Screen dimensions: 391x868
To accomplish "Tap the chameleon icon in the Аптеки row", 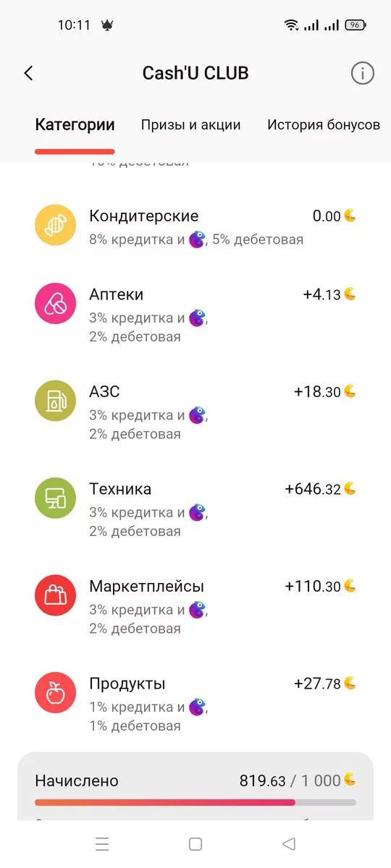I will tap(197, 318).
